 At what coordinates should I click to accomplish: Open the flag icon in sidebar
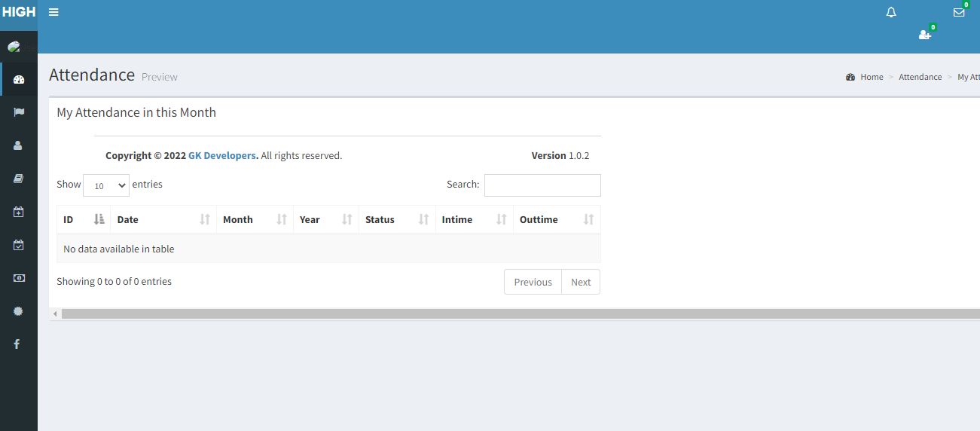tap(19, 112)
